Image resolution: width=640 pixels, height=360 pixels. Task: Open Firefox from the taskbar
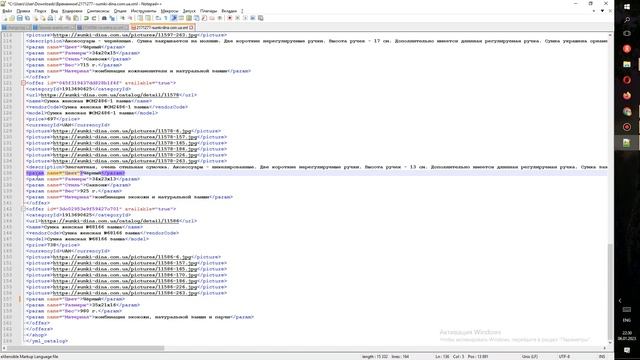pos(627,96)
